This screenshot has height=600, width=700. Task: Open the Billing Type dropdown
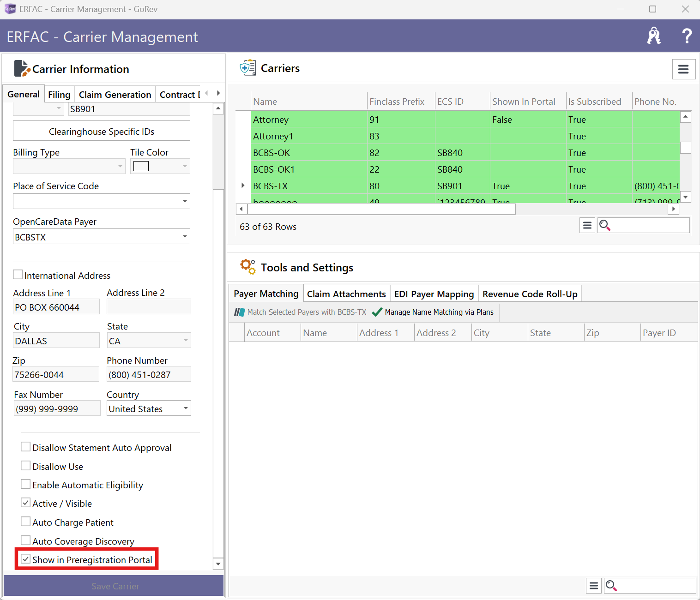click(69, 166)
